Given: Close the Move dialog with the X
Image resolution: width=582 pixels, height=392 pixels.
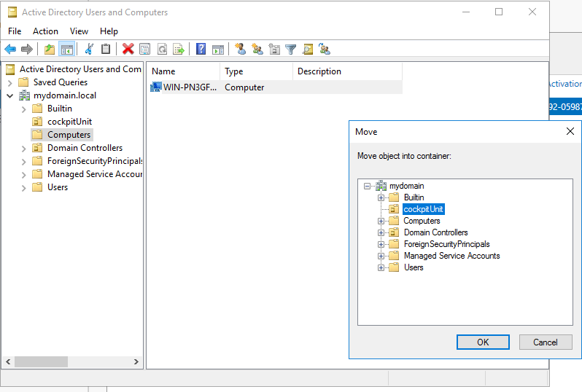Looking at the screenshot, I should (x=570, y=131).
